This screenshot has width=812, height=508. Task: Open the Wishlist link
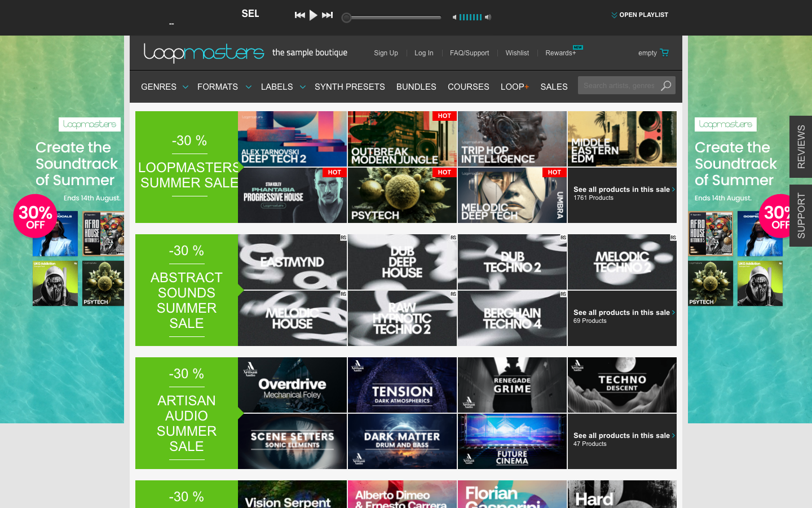(x=517, y=53)
